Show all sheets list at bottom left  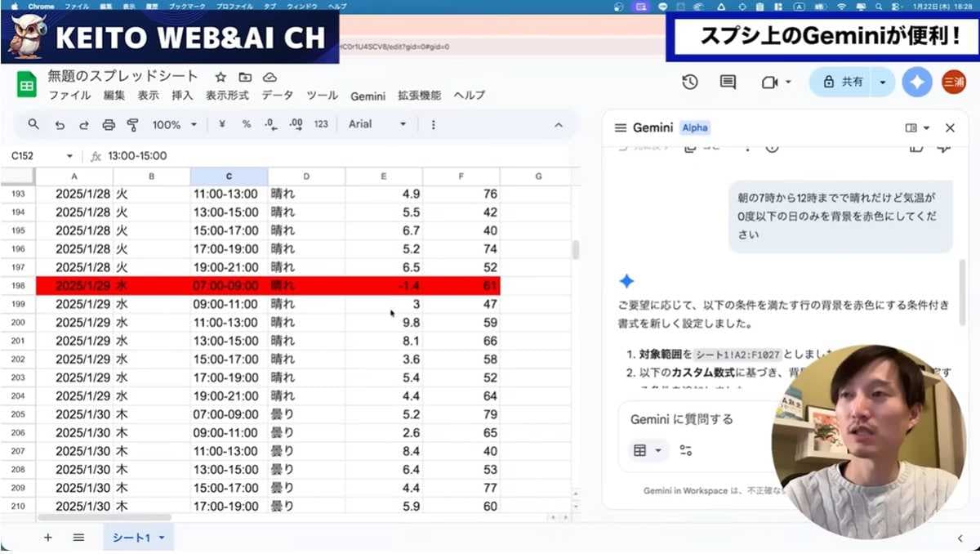click(x=78, y=537)
